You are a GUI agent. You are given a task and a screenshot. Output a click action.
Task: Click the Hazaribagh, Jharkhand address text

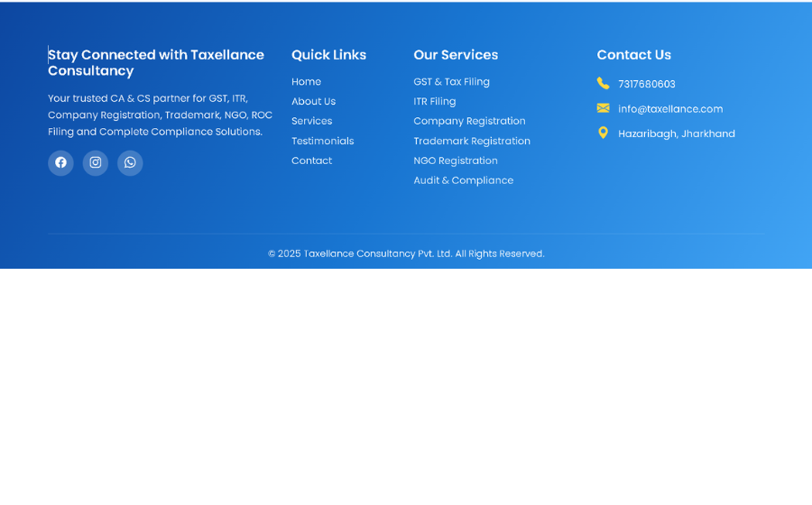(x=676, y=133)
